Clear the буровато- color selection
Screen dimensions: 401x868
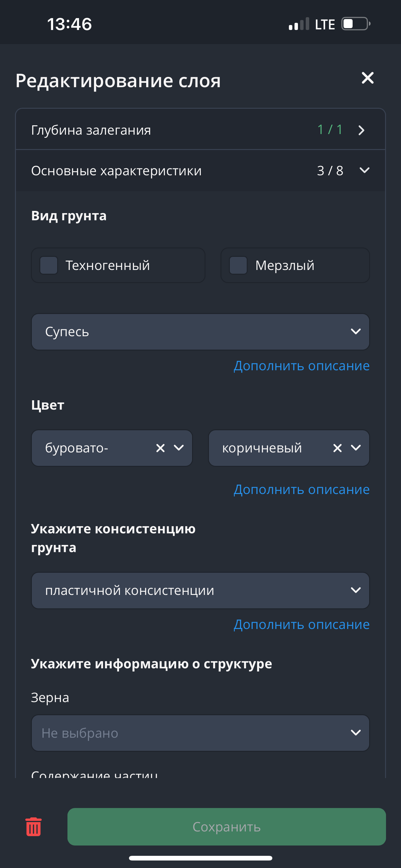161,448
